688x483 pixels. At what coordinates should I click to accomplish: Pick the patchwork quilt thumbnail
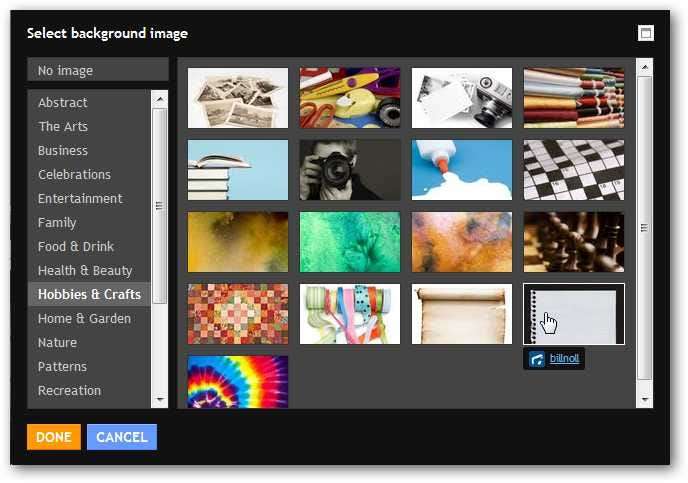pyautogui.click(x=238, y=314)
